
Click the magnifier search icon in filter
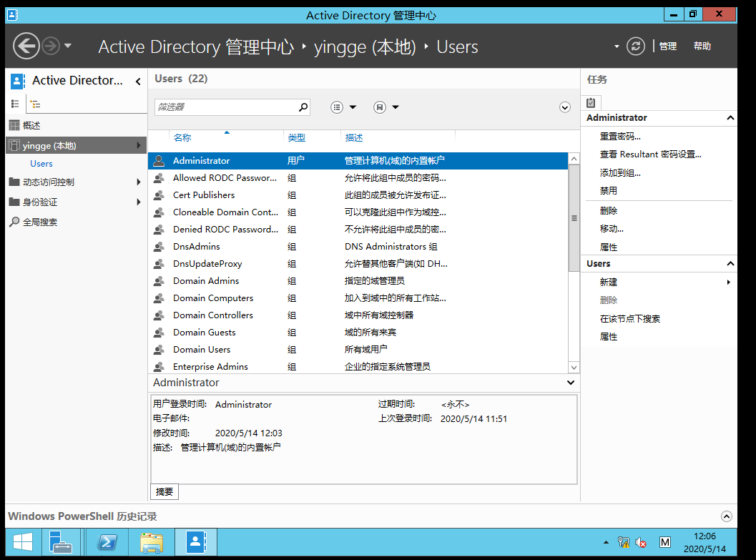click(x=303, y=107)
